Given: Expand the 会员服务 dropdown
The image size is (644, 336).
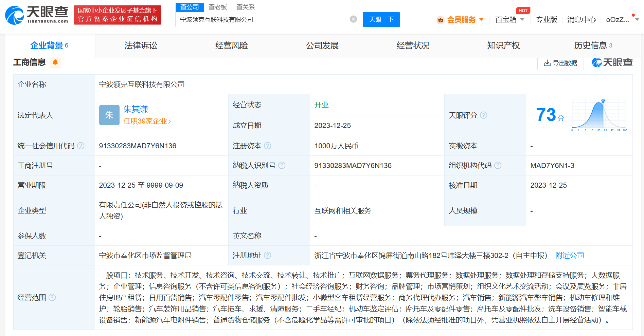Looking at the screenshot, I should 481,20.
